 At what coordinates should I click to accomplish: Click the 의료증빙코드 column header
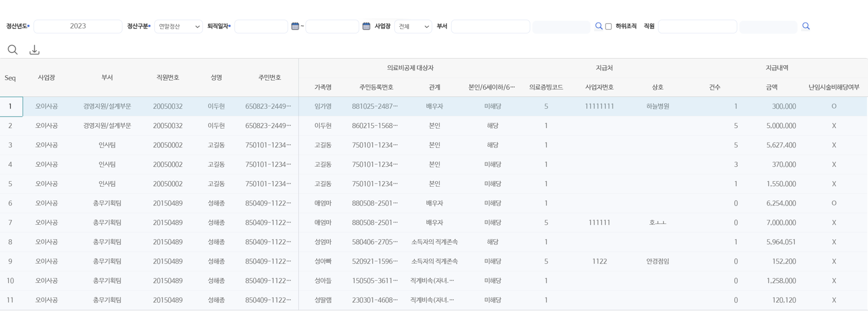[x=546, y=87]
